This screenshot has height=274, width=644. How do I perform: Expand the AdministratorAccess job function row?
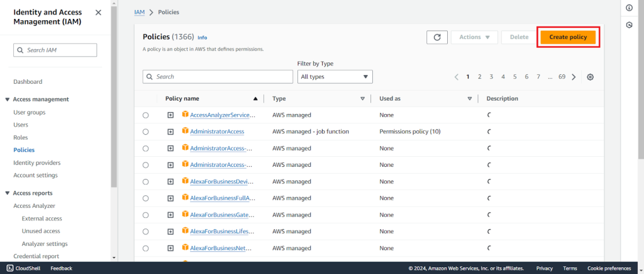[170, 132]
